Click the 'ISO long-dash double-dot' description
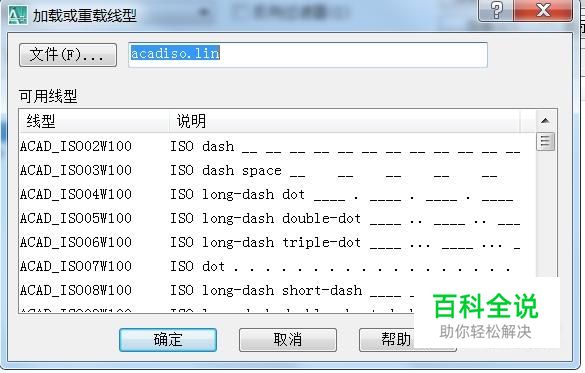Image resolution: width=585 pixels, height=373 pixels. (x=265, y=218)
